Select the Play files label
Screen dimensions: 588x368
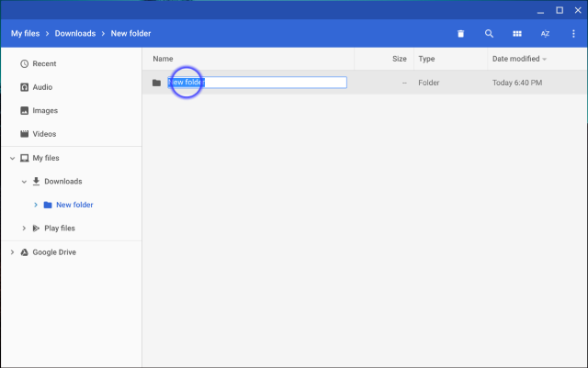pyautogui.click(x=60, y=229)
